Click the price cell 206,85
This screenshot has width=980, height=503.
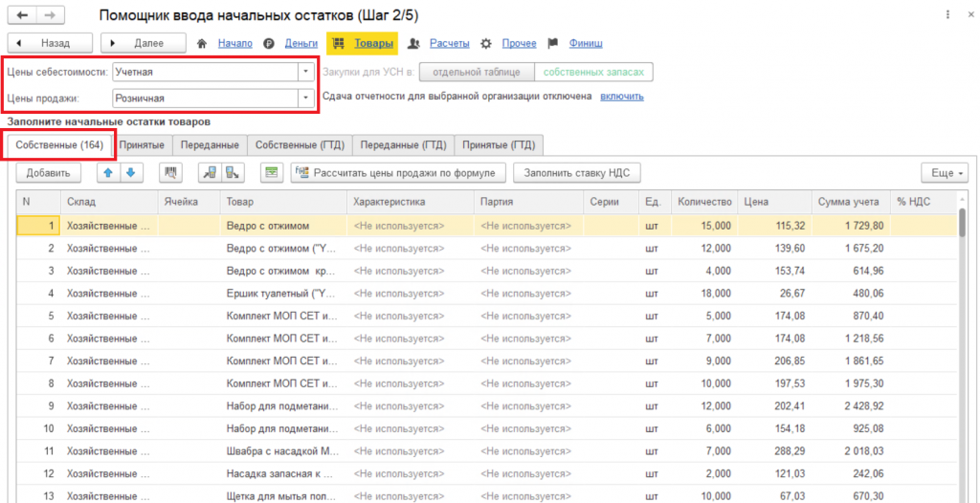773,361
